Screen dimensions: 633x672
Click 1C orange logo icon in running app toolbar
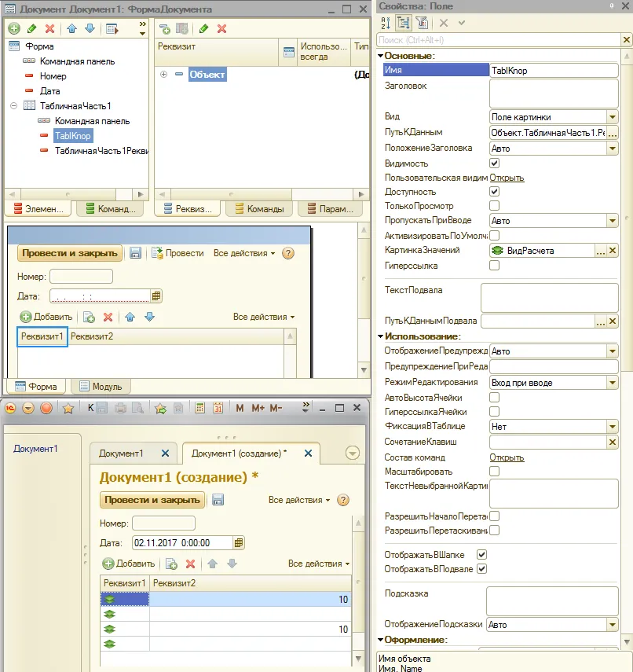[10, 408]
